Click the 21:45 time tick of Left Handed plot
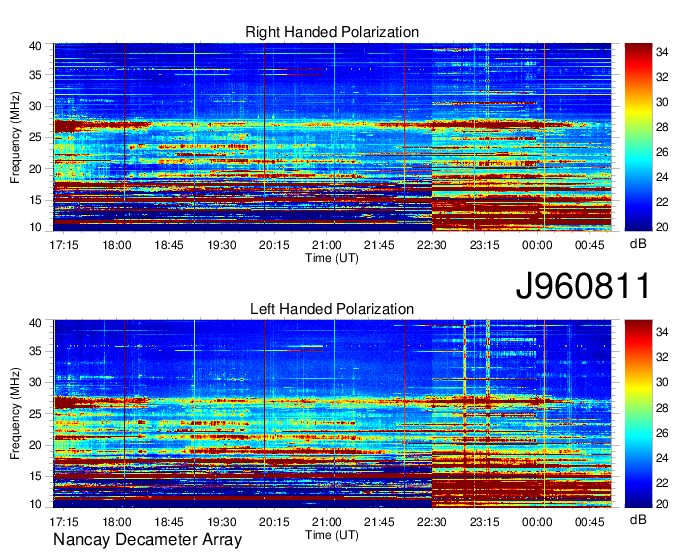Viewport: 680px width, 552px height. [379, 522]
